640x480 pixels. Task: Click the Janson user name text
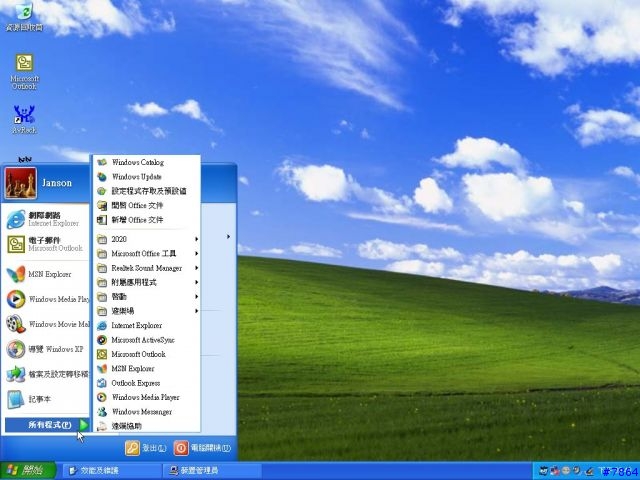57,183
